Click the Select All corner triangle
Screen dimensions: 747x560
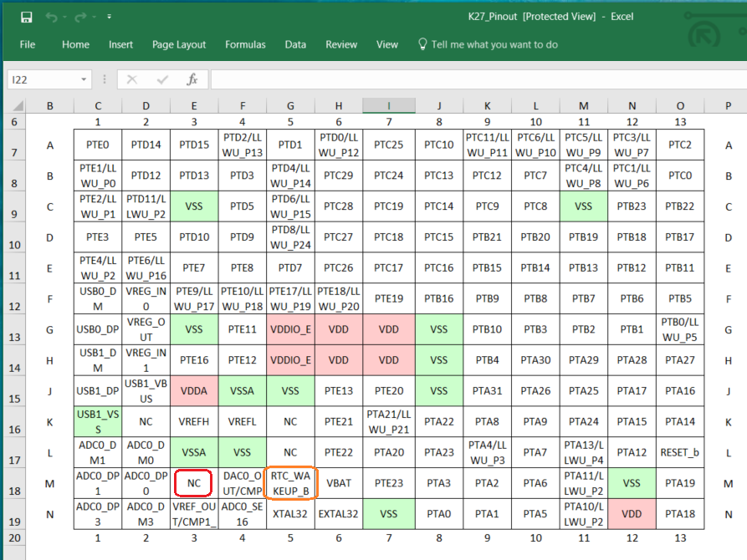coord(18,105)
